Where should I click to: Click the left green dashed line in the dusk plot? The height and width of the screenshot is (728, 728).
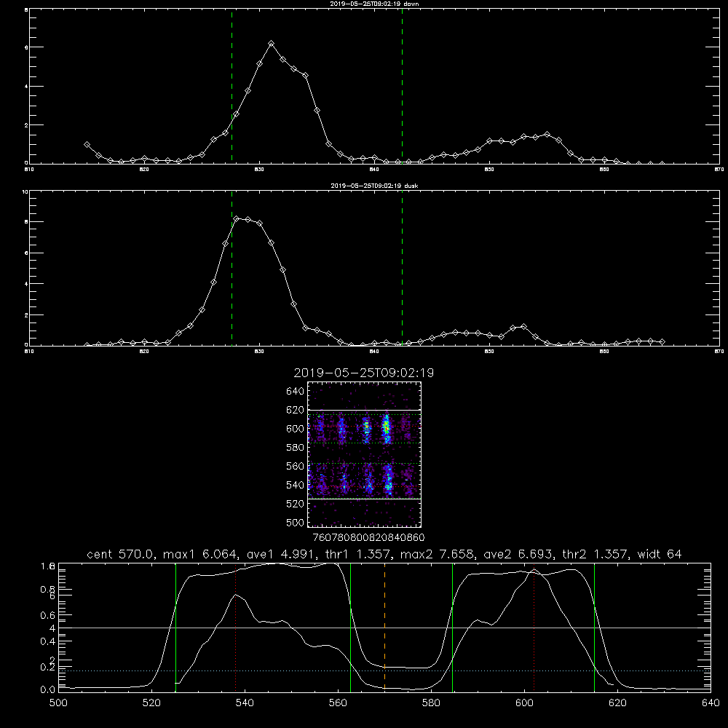click(232, 269)
